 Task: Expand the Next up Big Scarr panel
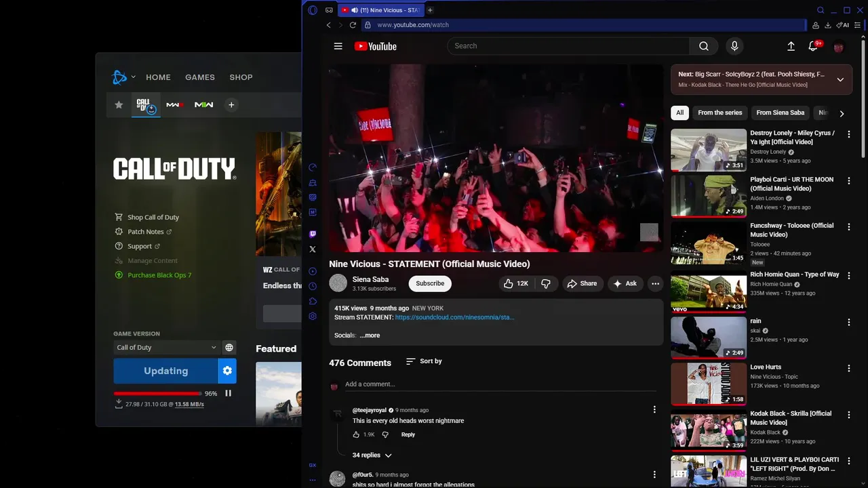click(x=840, y=79)
